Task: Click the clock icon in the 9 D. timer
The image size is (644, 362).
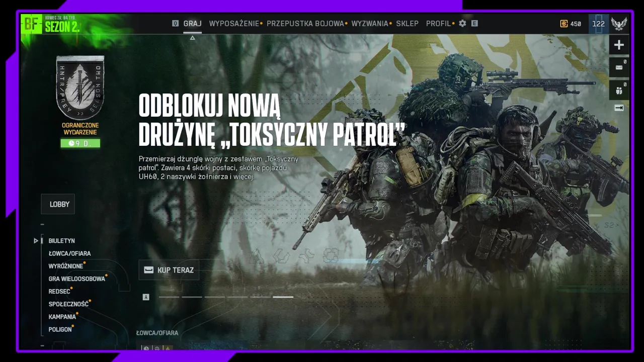Action: coord(71,143)
